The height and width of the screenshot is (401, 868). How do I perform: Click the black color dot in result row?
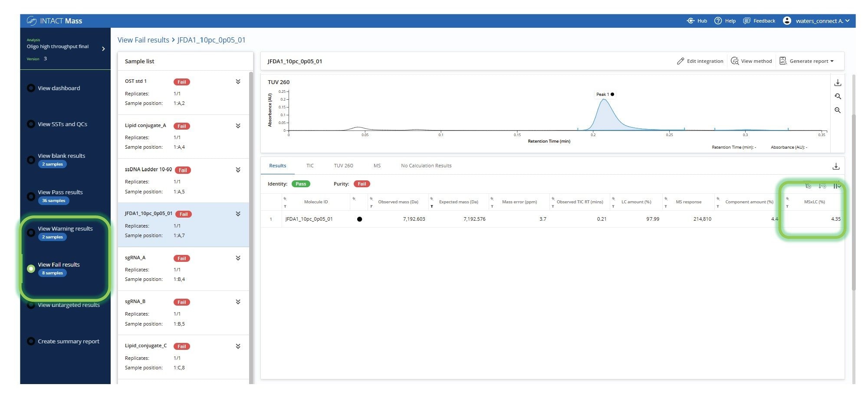point(359,219)
